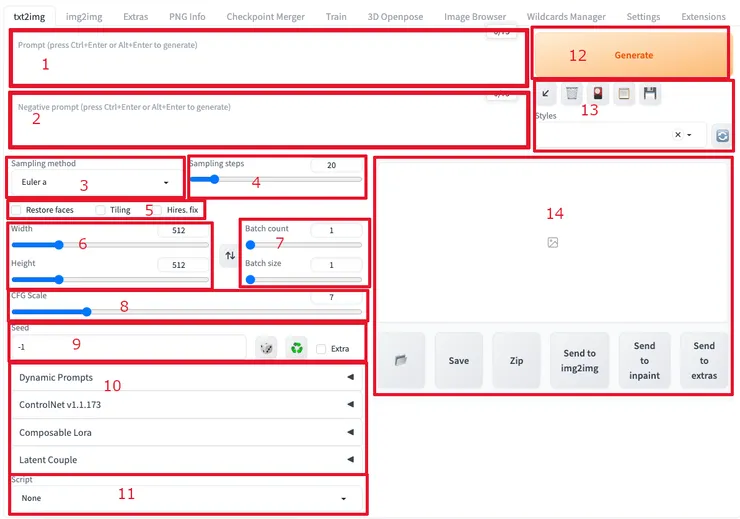Open the Styles dropdown arrow
Image resolution: width=740 pixels, height=519 pixels.
(x=689, y=135)
